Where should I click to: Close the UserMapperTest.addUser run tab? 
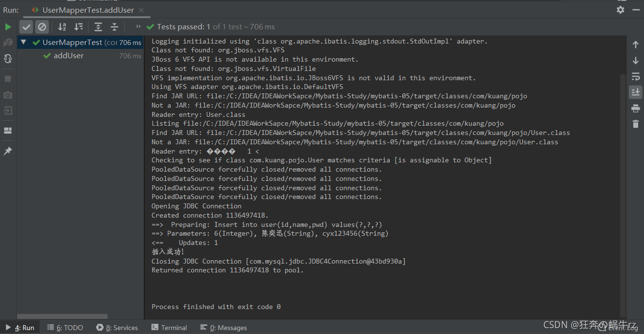(141, 10)
